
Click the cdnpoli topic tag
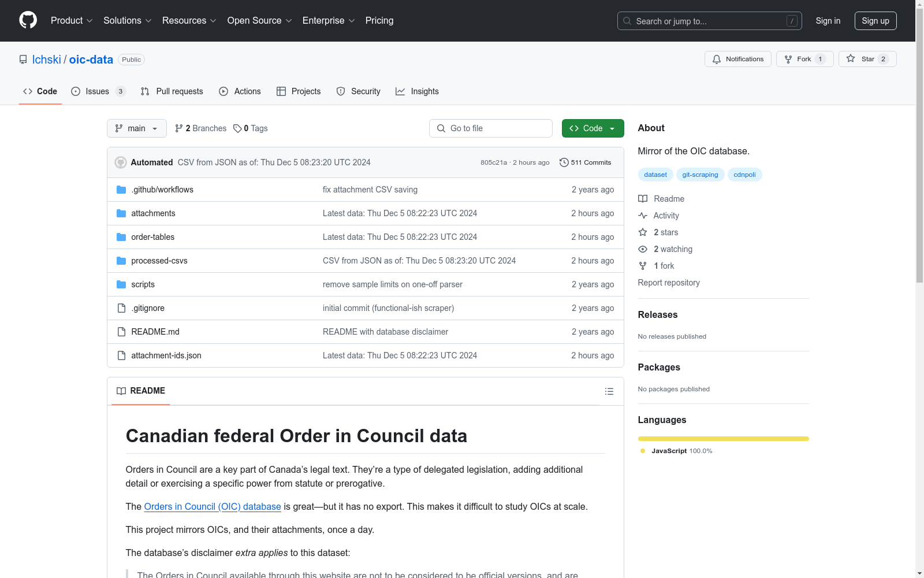(x=745, y=175)
